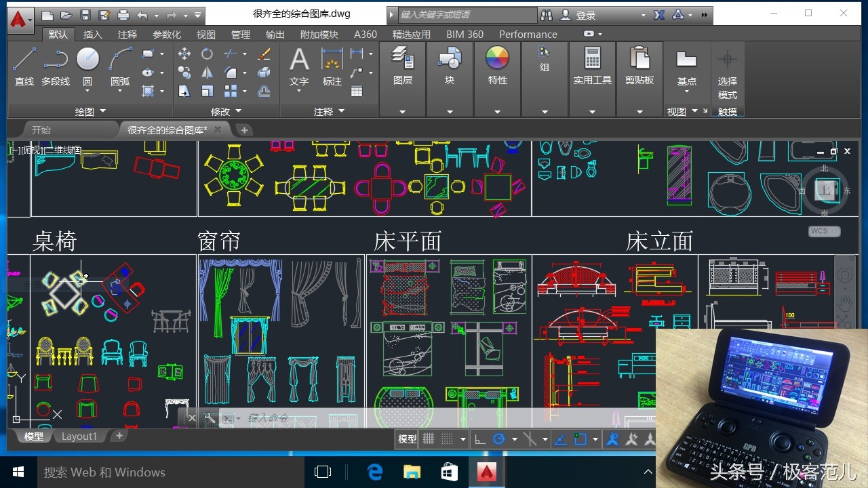Open the 特性 color wheel properties
The width and height of the screenshot is (868, 488).
[497, 59]
